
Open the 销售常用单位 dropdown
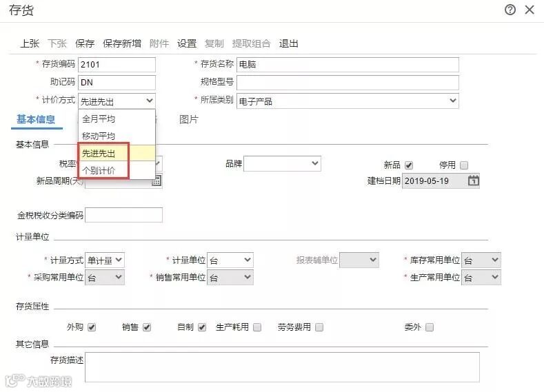pyautogui.click(x=230, y=277)
